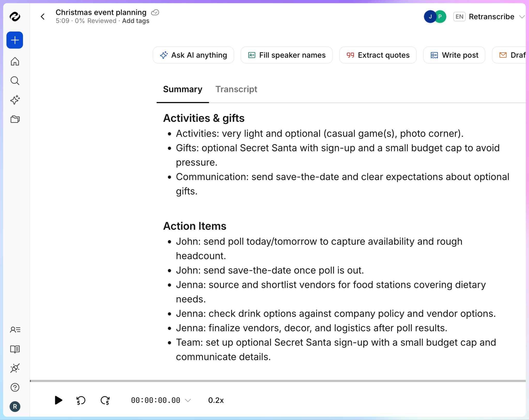Click the partially visible Draft email button
The width and height of the screenshot is (529, 420).
pos(509,55)
